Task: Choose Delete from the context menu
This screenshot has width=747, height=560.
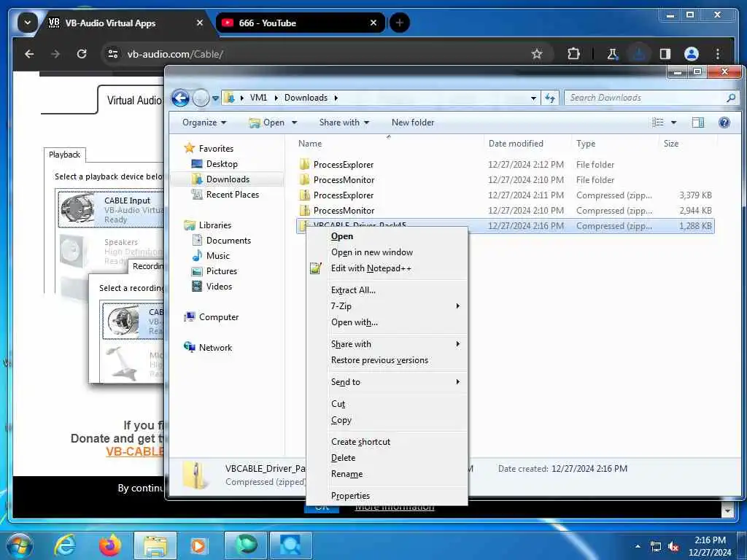Action: click(x=387, y=458)
